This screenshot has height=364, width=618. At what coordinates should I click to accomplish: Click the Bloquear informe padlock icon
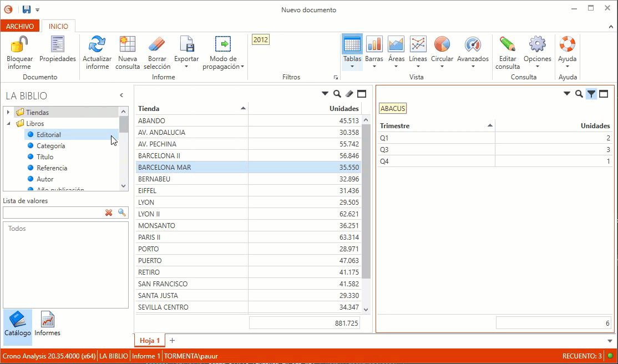[19, 44]
